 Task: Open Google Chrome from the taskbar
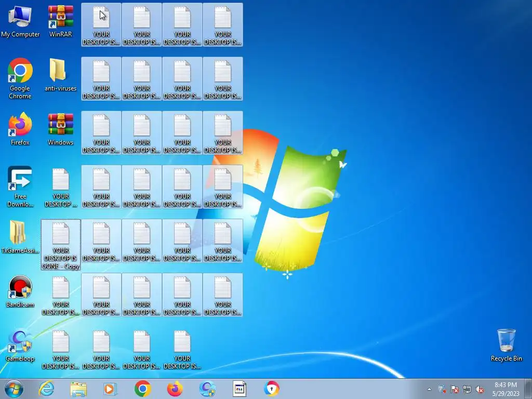[142, 389]
